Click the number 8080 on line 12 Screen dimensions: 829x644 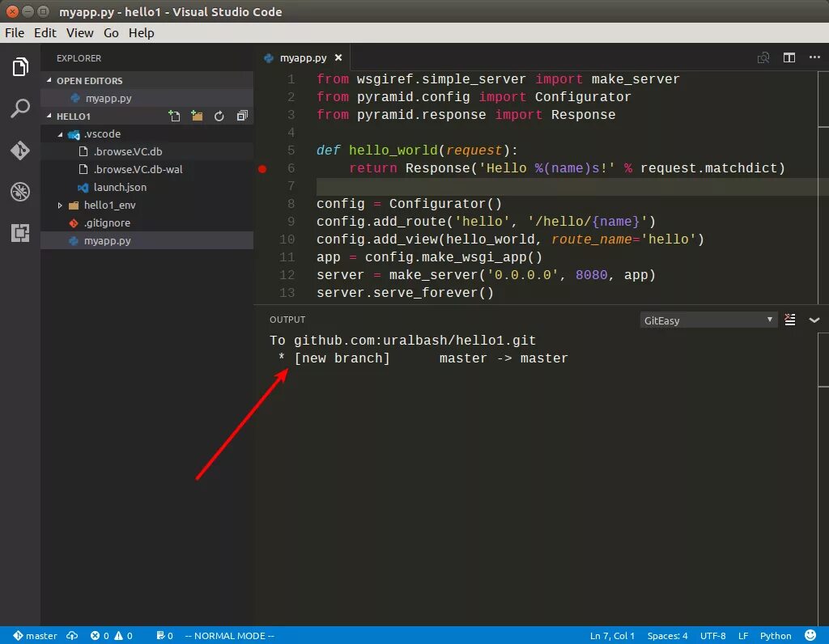click(591, 275)
